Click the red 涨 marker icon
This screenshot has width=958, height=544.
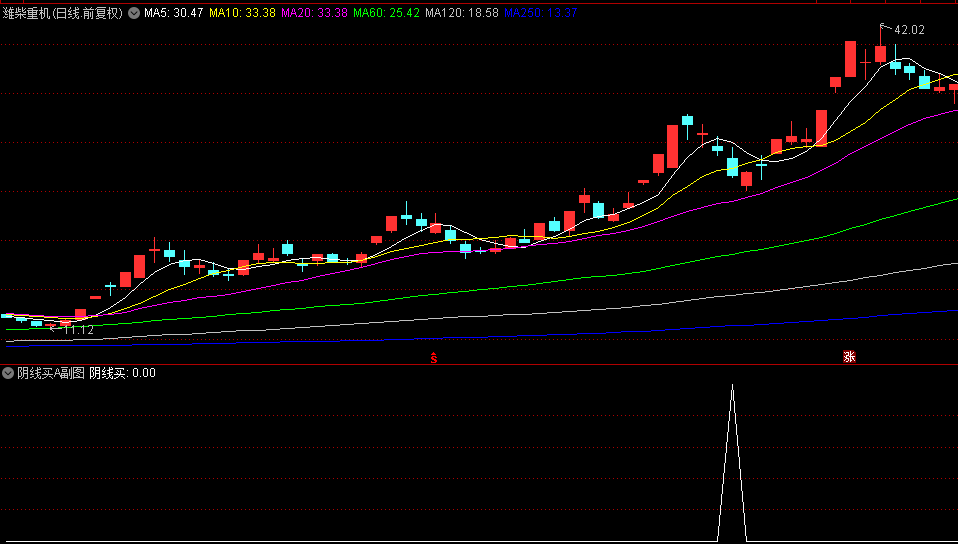tap(849, 357)
